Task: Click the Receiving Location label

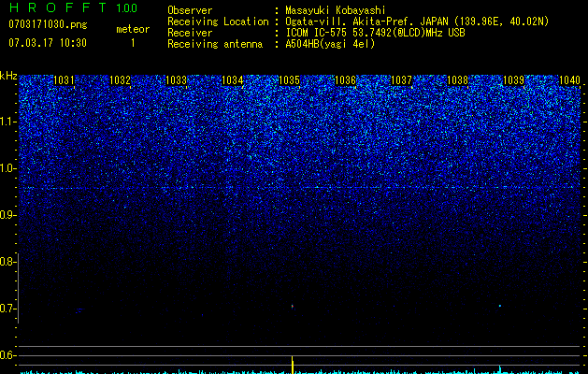Action: point(218,22)
